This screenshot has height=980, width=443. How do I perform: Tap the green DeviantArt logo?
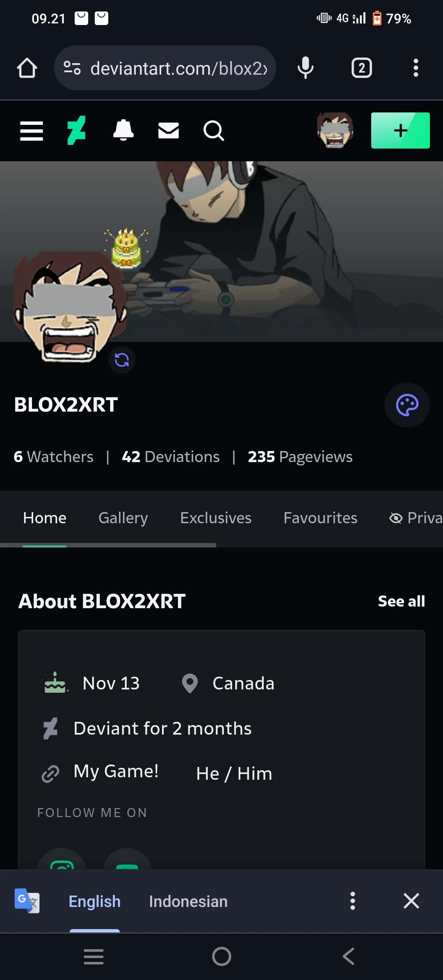coord(77,131)
